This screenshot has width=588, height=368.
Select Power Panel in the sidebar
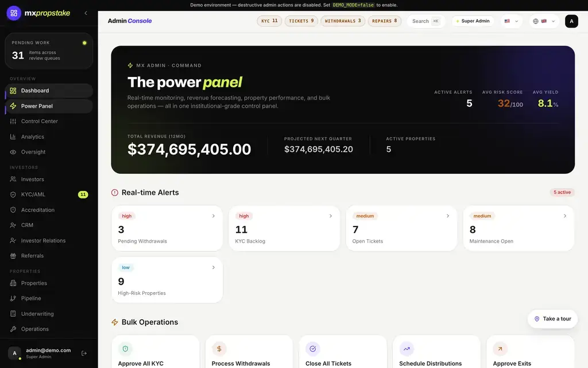click(49, 106)
